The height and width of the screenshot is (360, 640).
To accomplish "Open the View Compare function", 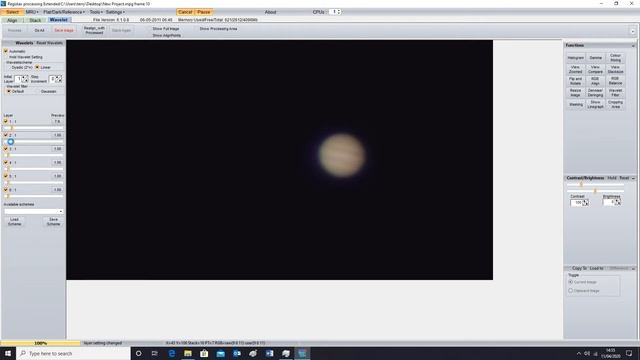I will tap(596, 69).
